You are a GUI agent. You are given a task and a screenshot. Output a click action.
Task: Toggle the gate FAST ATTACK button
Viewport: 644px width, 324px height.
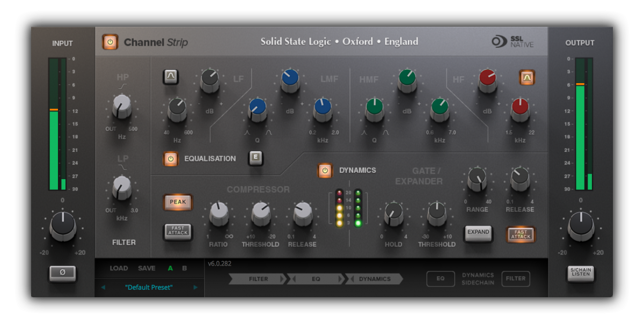click(x=521, y=234)
